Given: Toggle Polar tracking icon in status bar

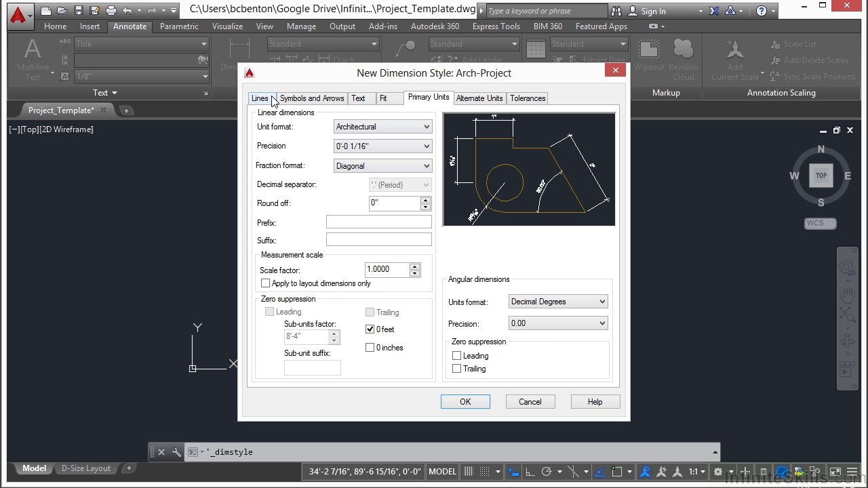Looking at the screenshot, I should tap(547, 472).
